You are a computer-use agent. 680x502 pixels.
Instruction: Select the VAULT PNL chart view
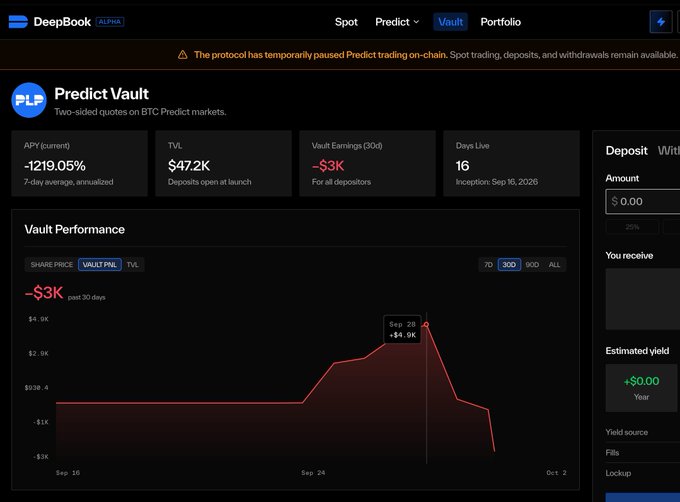[x=100, y=264]
